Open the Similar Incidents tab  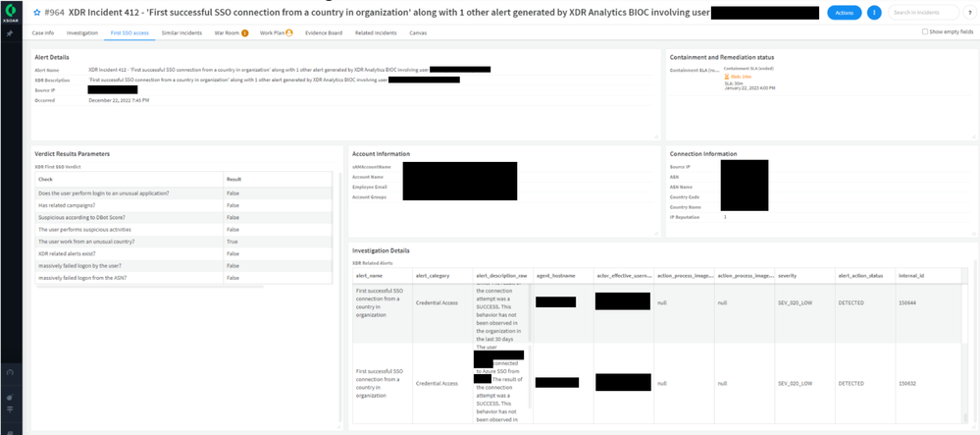[x=181, y=33]
